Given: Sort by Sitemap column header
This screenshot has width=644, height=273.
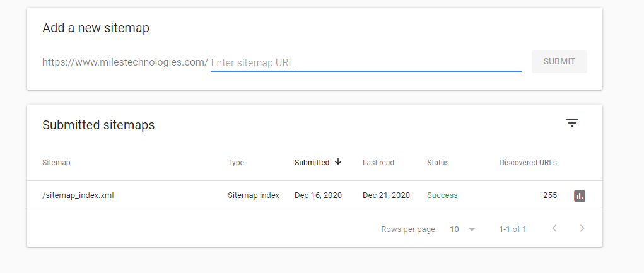Looking at the screenshot, I should (56, 163).
